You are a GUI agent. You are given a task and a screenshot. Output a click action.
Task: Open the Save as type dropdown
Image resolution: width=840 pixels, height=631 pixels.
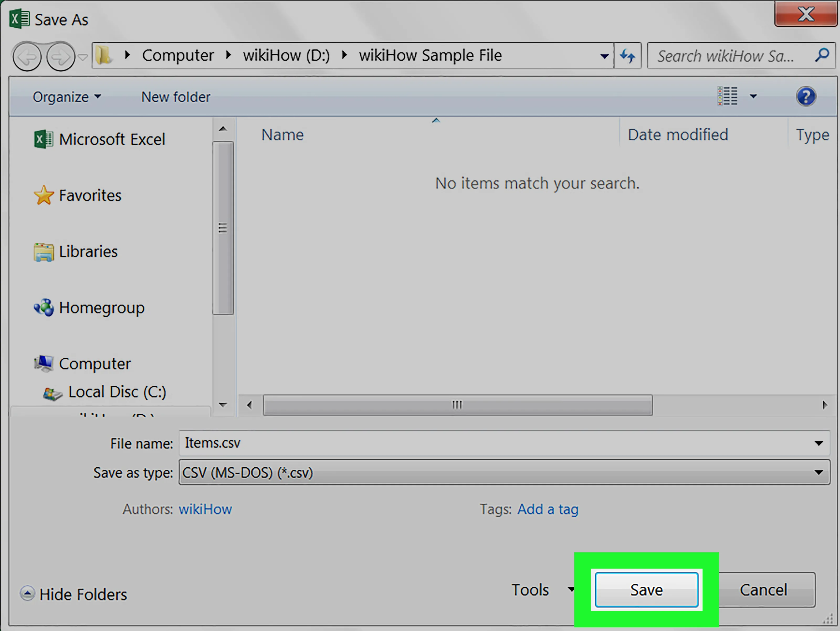[819, 473]
